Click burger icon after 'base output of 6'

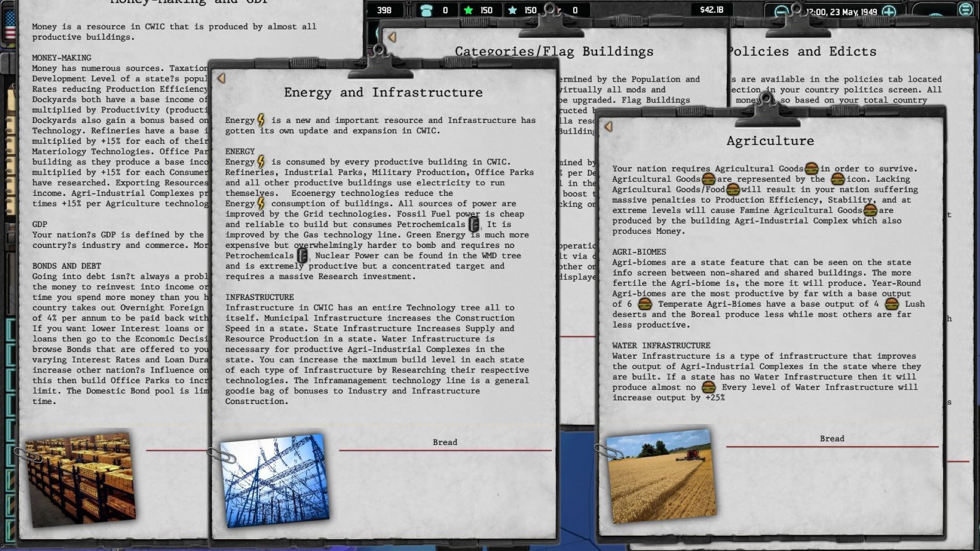[x=645, y=304]
